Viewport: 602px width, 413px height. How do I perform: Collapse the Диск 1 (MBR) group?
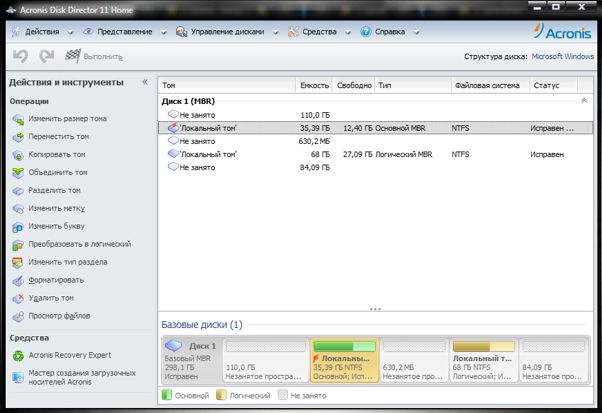[x=584, y=101]
